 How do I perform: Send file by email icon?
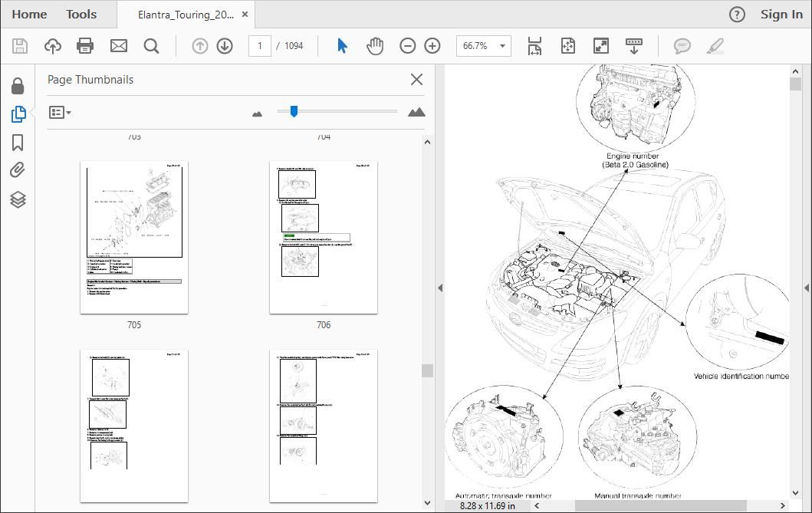pos(119,46)
